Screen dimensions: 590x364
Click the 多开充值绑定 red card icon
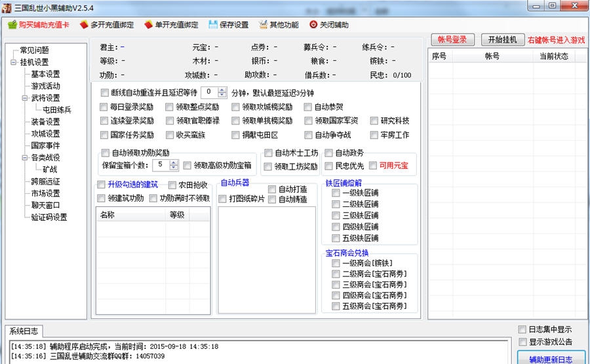point(83,25)
